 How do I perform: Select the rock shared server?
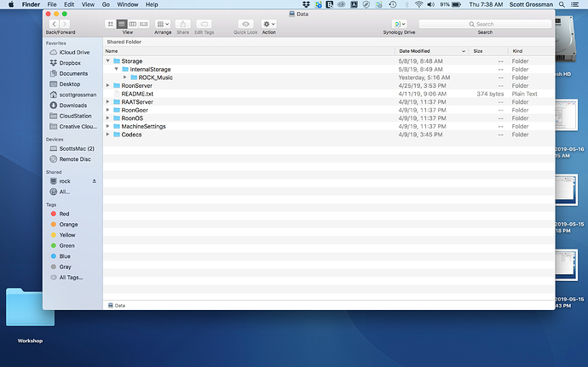point(65,181)
